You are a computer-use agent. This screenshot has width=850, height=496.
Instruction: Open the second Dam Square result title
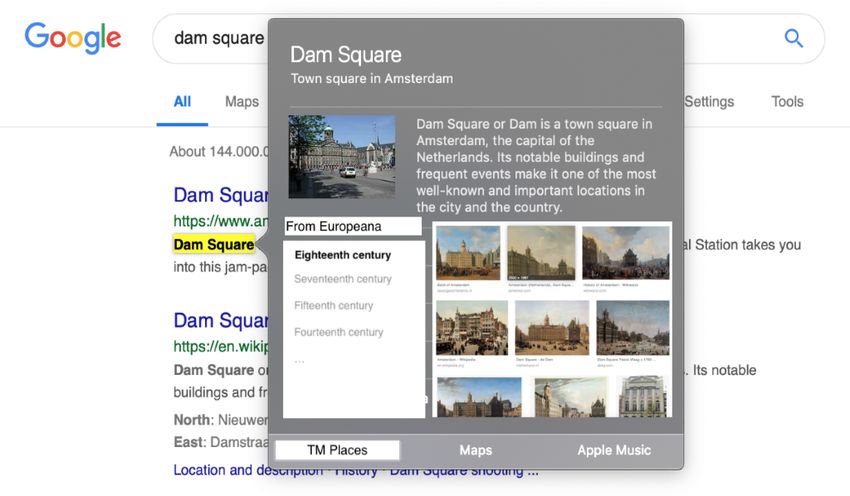pos(221,320)
